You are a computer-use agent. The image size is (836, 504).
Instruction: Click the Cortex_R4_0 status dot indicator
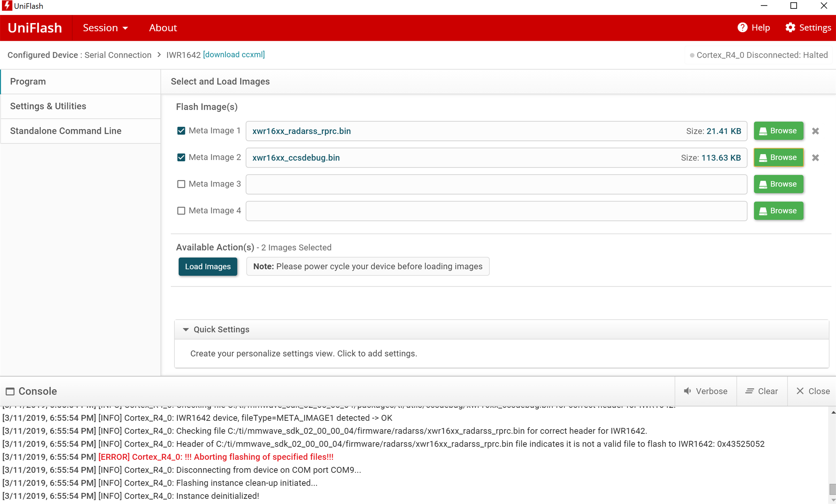coord(692,55)
